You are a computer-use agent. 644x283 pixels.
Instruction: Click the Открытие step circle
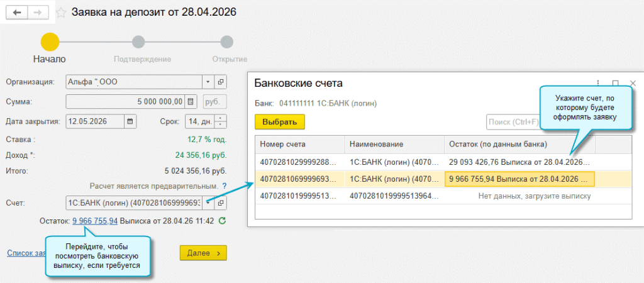226,42
